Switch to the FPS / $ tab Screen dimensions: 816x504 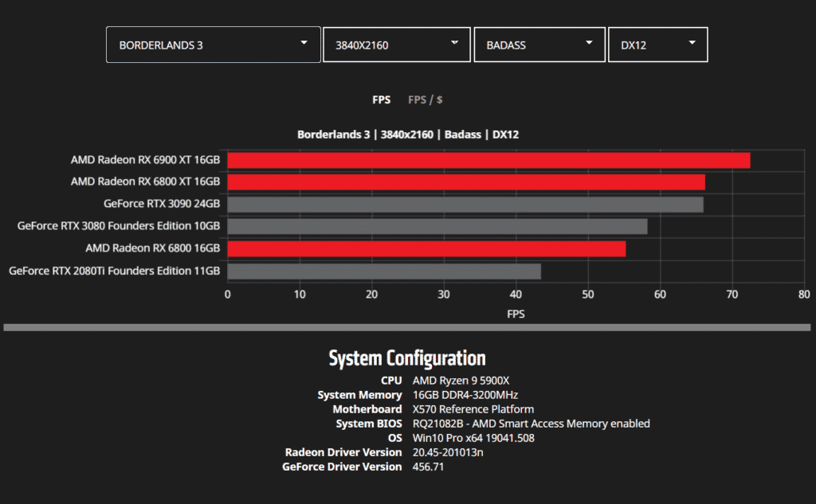[426, 100]
